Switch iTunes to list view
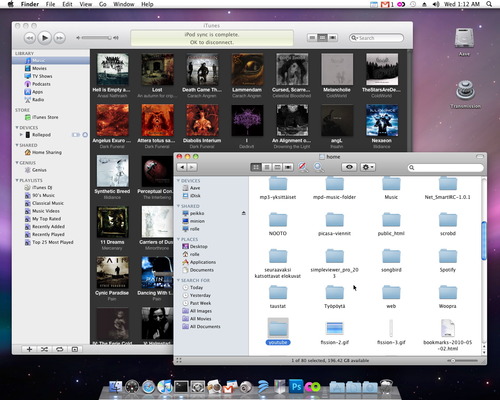Image resolution: width=500 pixels, height=400 pixels. coord(312,38)
